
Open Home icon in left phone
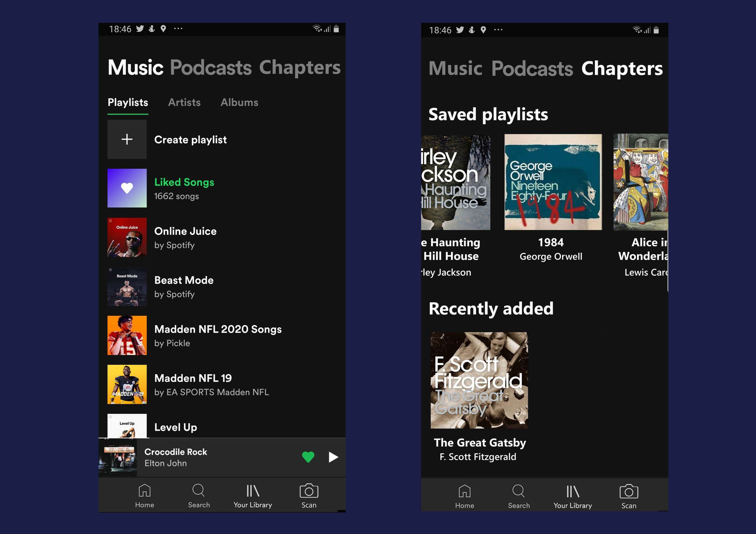tap(145, 496)
